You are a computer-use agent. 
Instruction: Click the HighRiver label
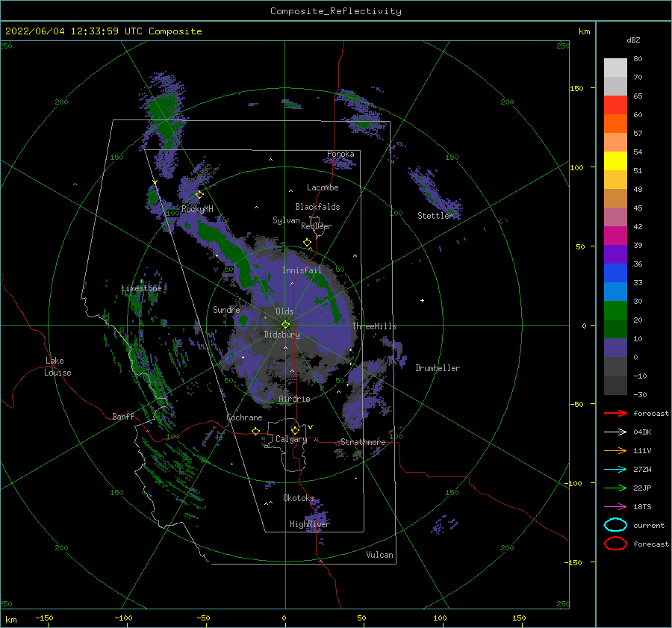coord(310,524)
